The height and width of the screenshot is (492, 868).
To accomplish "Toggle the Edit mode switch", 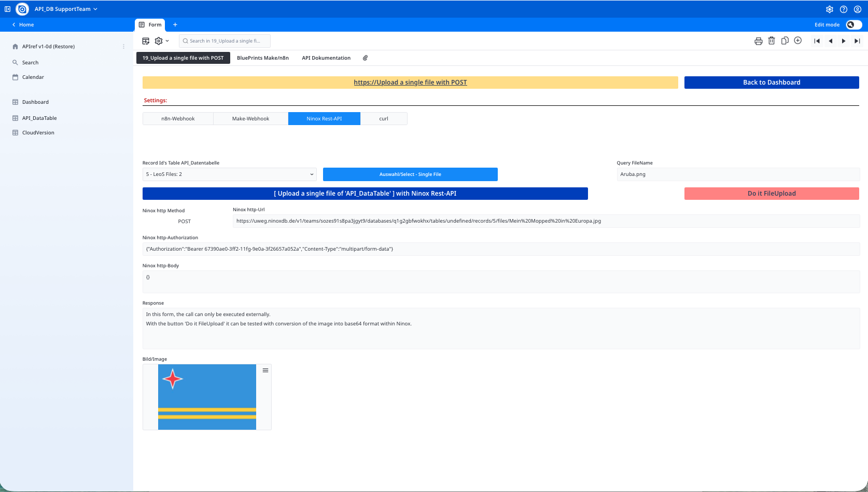I will tap(853, 25).
